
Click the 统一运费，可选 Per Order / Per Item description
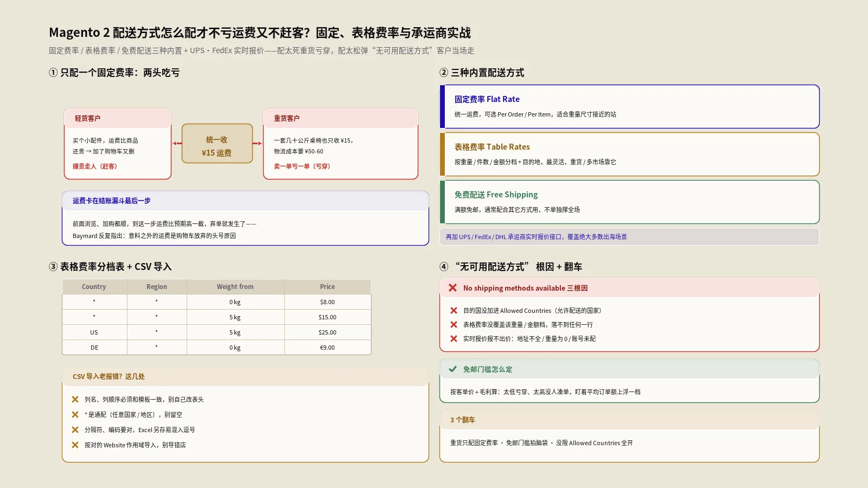pos(535,114)
